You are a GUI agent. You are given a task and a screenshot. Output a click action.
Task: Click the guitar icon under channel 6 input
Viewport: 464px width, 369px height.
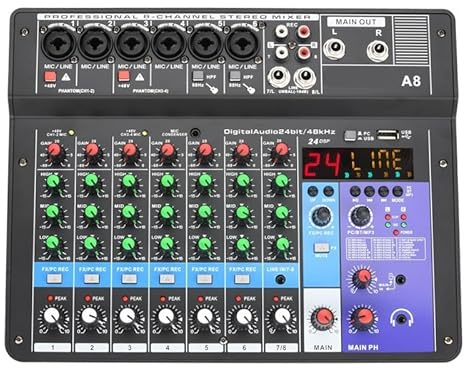tap(249, 88)
